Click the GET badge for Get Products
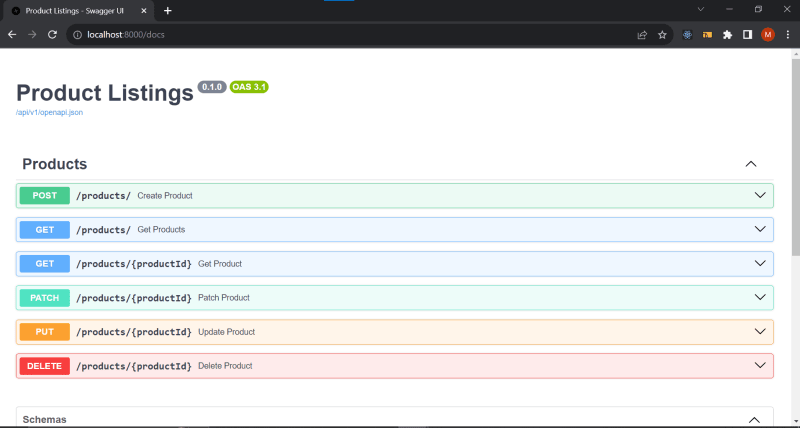 45,230
